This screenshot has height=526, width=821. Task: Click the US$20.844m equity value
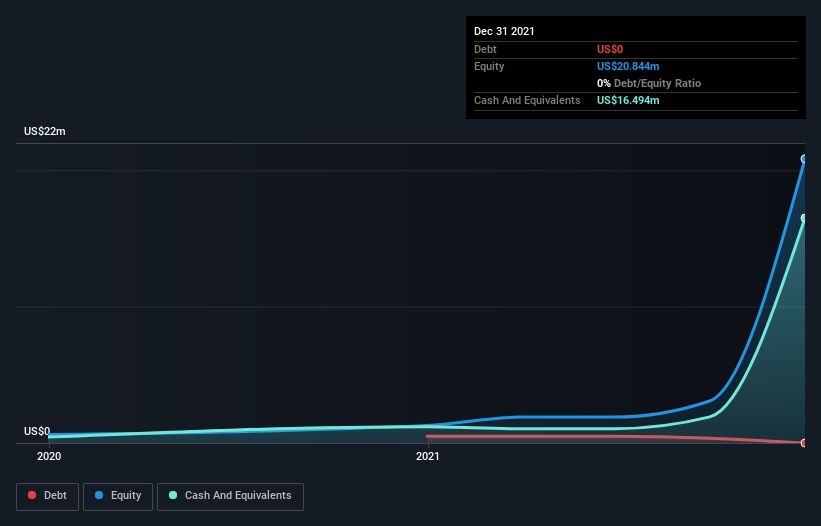point(628,66)
